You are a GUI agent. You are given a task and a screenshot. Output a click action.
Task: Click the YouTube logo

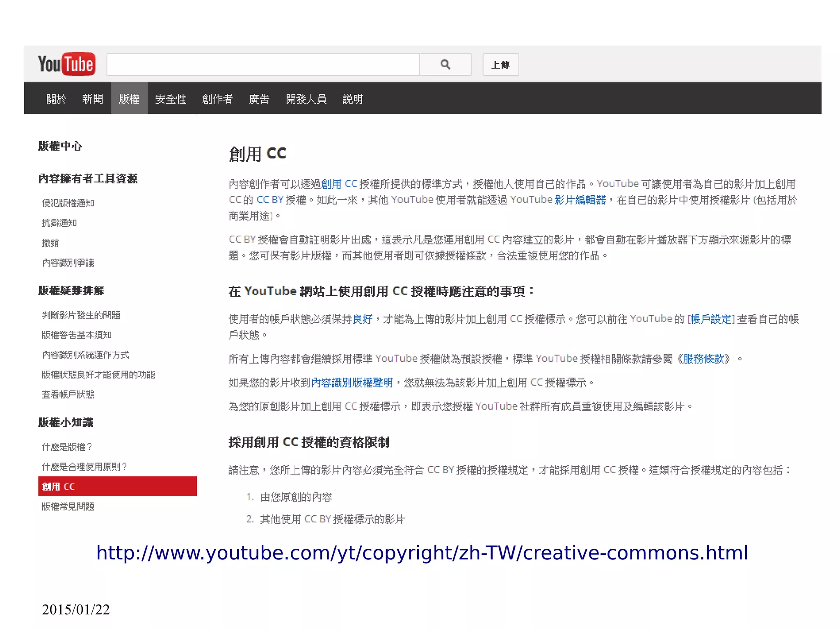[x=66, y=64]
